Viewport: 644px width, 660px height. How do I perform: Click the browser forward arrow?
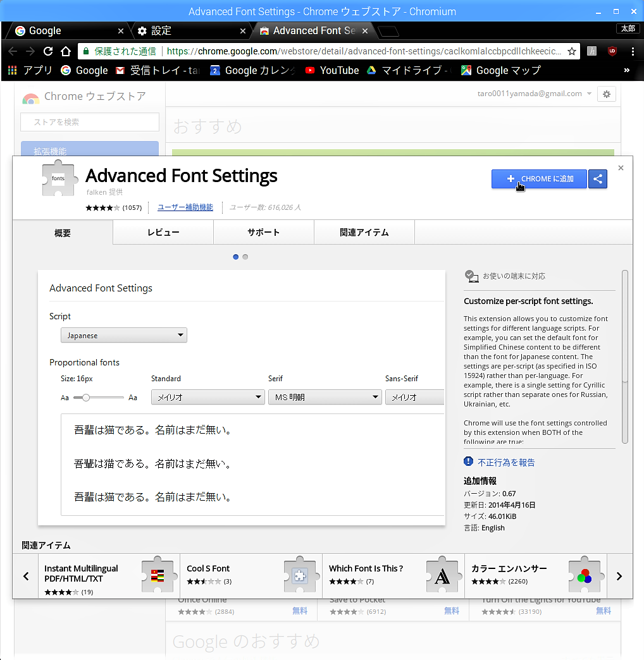pyautogui.click(x=30, y=51)
